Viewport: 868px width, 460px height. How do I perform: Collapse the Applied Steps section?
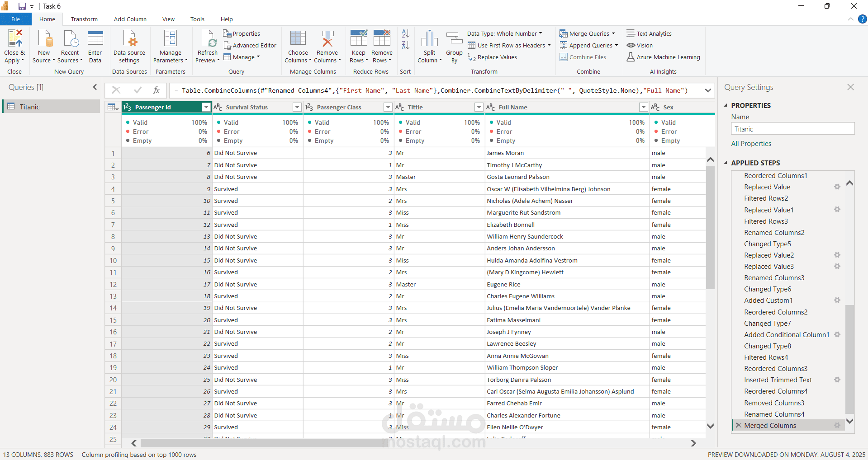[726, 163]
